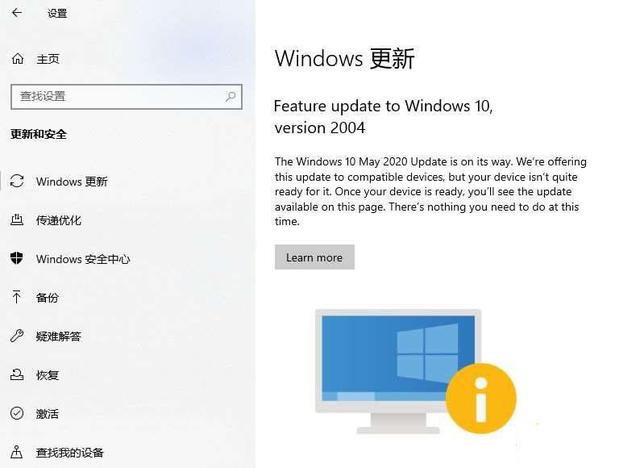Go to Windows 安全中心

tap(83, 259)
